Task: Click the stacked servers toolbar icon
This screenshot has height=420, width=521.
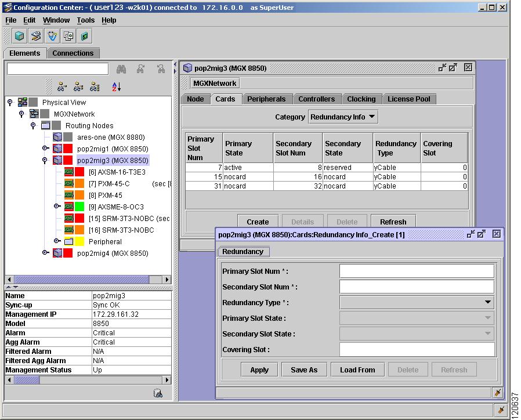Action: click(36, 36)
